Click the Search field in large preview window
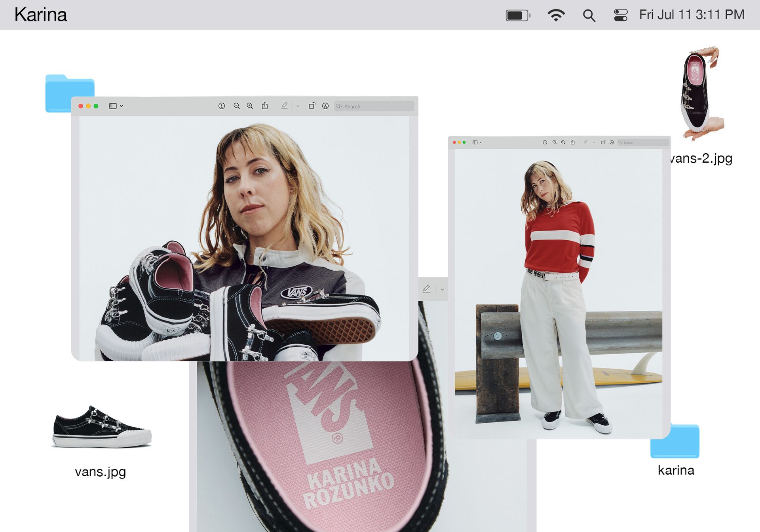Image resolution: width=760 pixels, height=532 pixels. 374,106
